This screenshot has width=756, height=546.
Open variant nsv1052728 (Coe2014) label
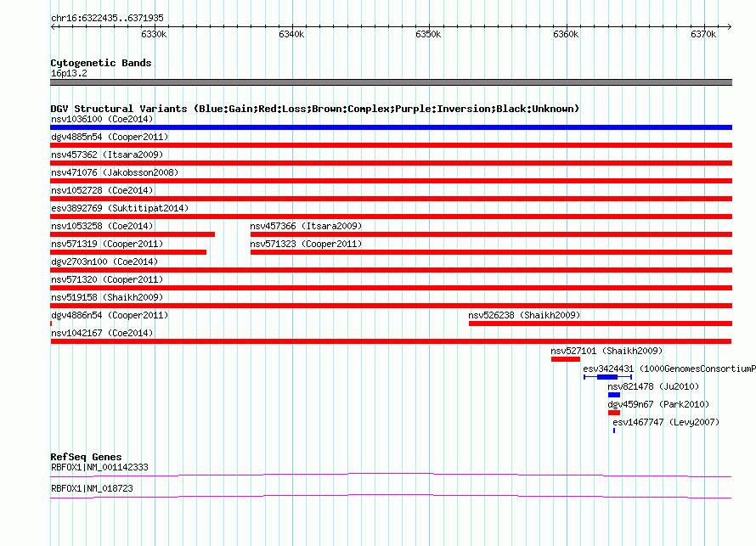pos(102,190)
